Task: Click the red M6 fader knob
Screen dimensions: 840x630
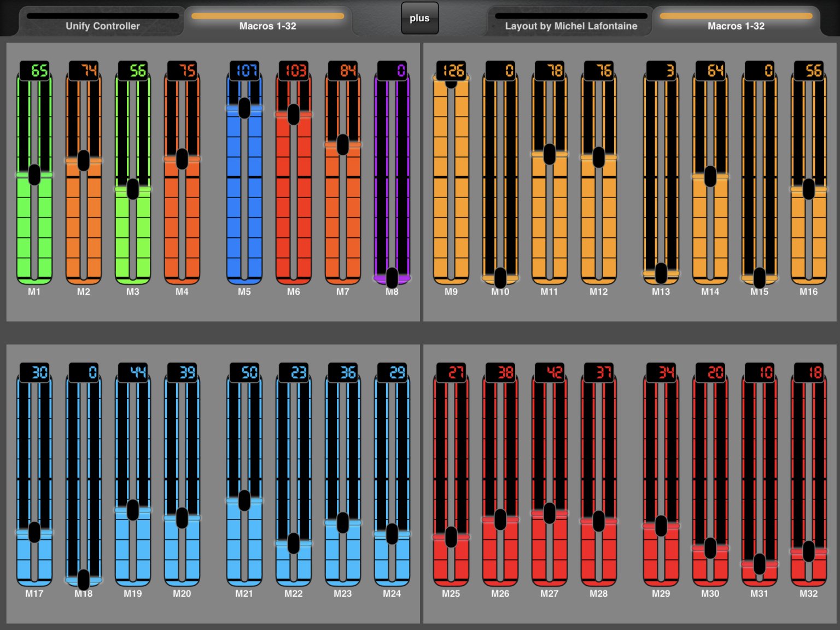Action: (x=294, y=114)
